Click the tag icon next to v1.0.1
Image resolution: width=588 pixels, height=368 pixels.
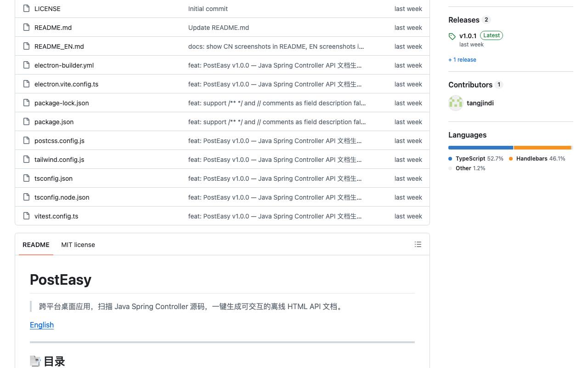(452, 36)
